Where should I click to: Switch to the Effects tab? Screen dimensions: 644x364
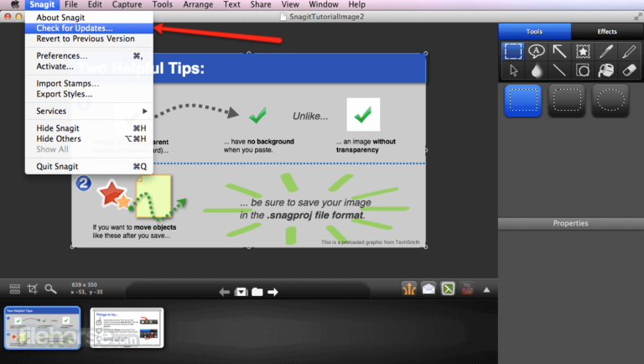[x=607, y=31]
